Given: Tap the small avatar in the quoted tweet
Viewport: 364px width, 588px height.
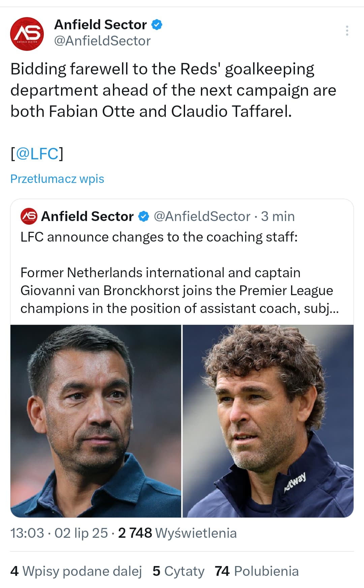Looking at the screenshot, I should [x=29, y=216].
